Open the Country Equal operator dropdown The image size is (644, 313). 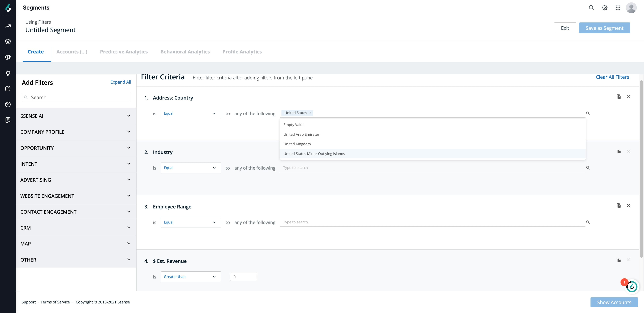coord(191,113)
